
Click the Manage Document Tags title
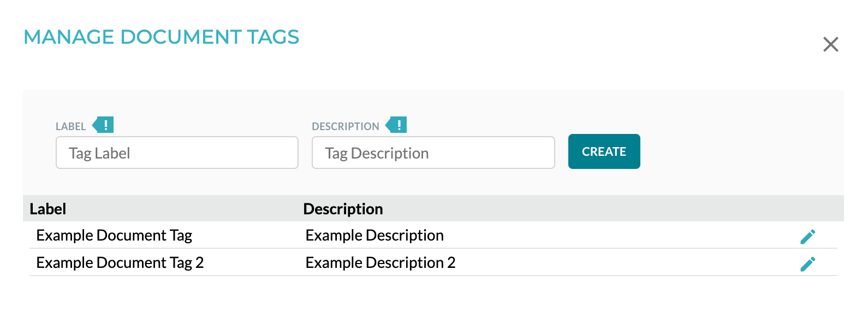[x=161, y=37]
